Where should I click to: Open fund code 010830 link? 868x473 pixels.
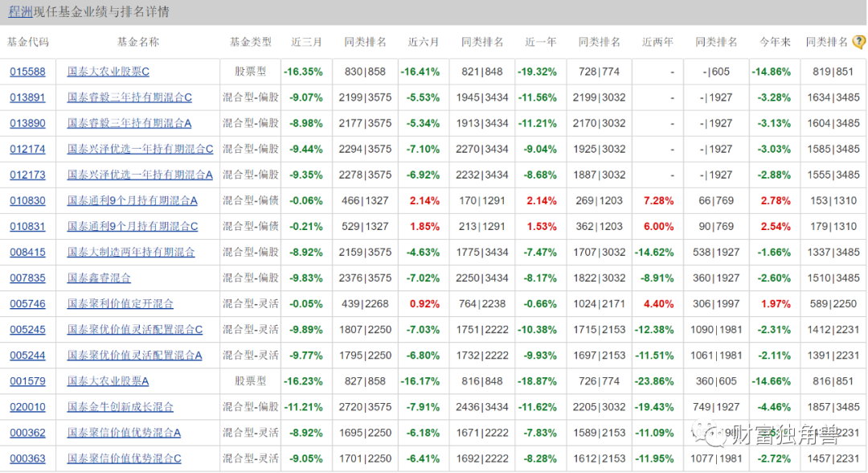27,200
